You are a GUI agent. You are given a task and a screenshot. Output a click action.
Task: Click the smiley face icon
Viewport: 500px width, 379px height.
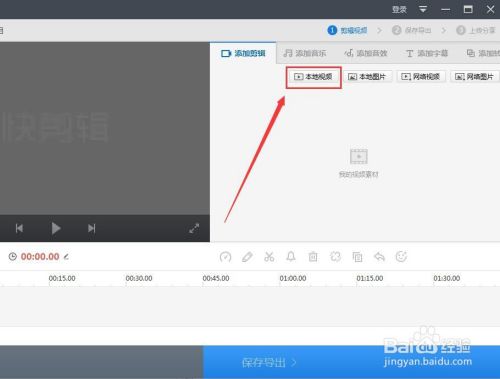point(401,257)
